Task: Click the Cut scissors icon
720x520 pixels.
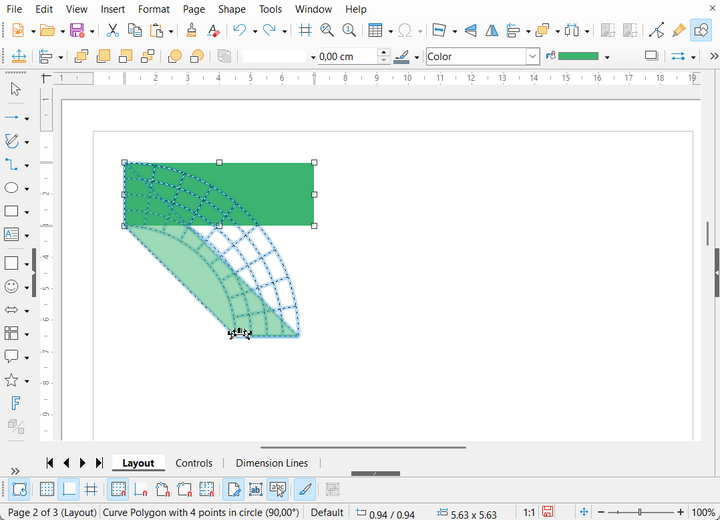Action: (113, 31)
